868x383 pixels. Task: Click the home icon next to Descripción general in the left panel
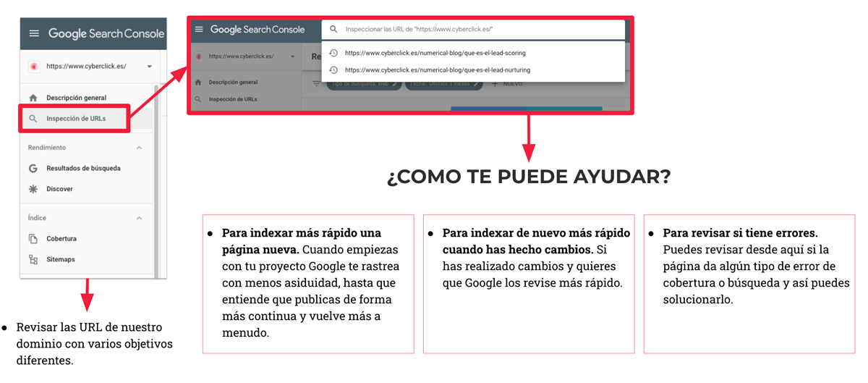[33, 98]
